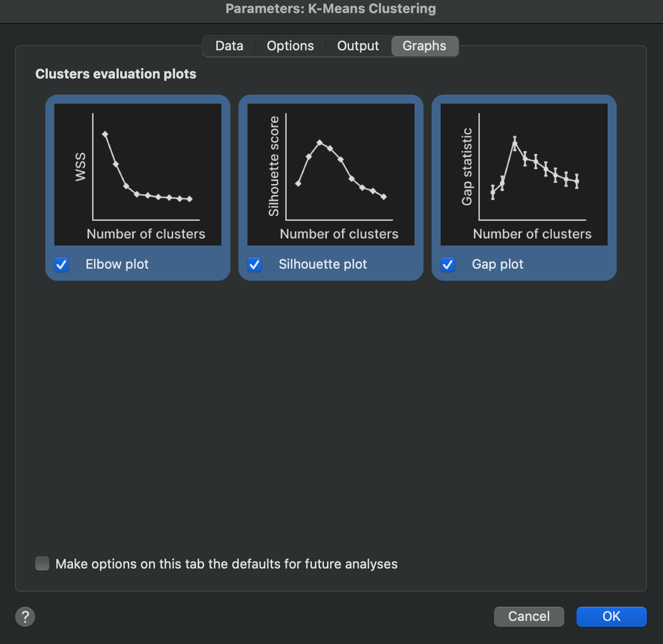Image resolution: width=663 pixels, height=644 pixels.
Task: Open the help question mark button
Action: click(x=25, y=616)
